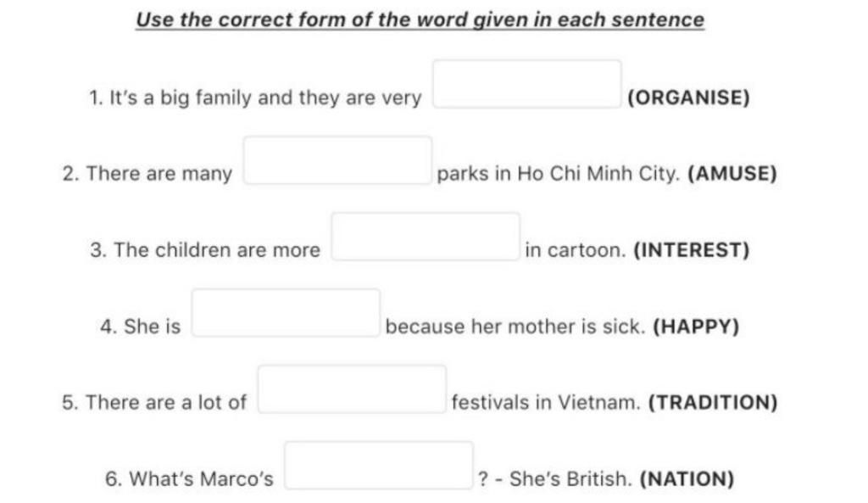Click the text 'because her mother is sick.'

point(515,327)
